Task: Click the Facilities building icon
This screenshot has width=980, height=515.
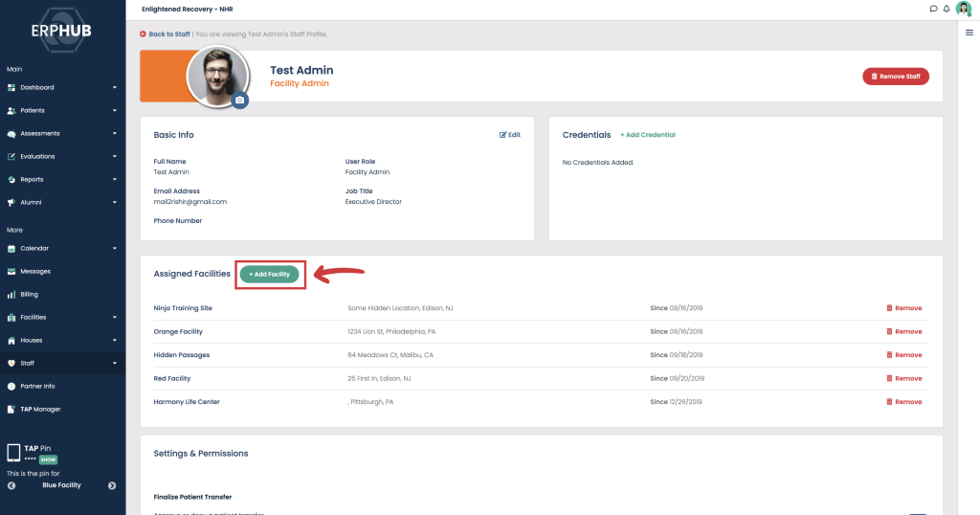Action: tap(11, 318)
